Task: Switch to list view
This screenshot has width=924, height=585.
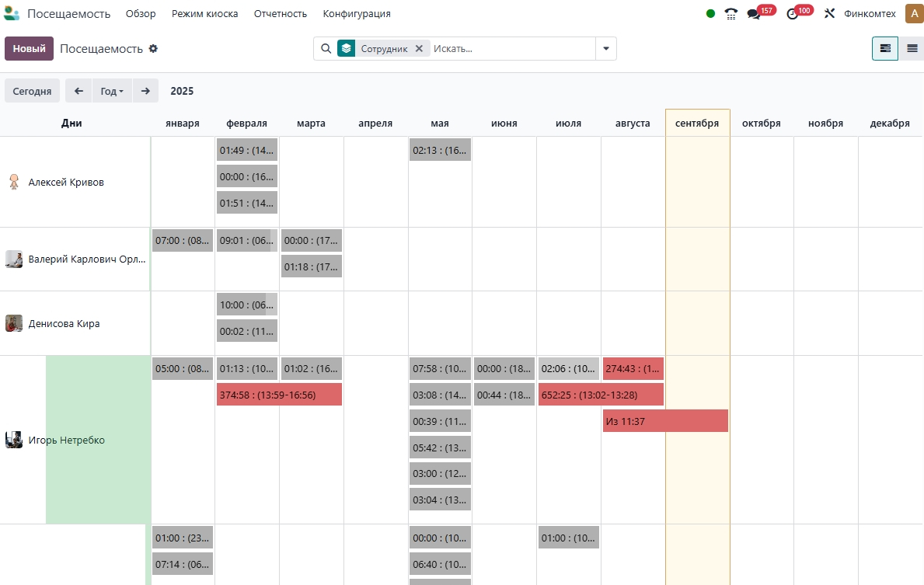Action: click(x=912, y=49)
